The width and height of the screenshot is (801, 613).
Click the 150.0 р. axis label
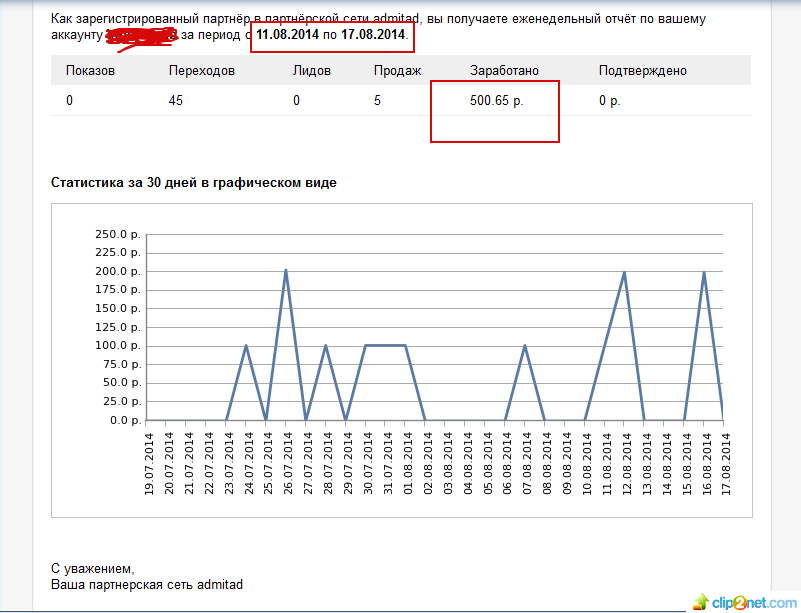point(117,308)
